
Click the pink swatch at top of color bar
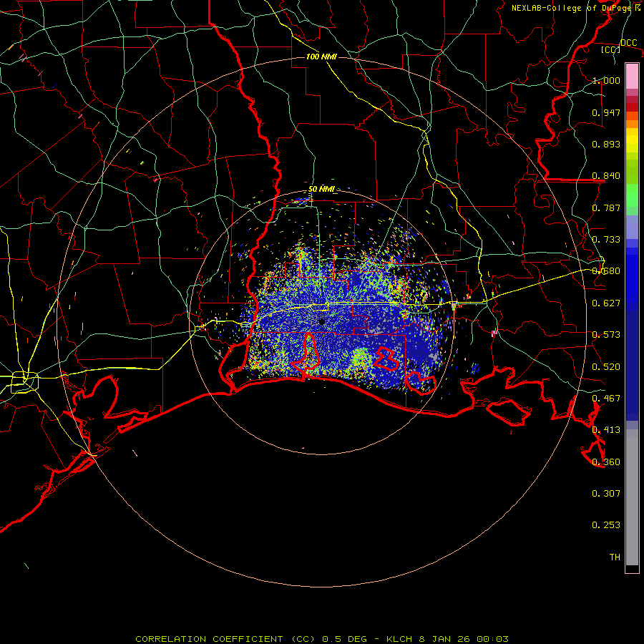coord(632,77)
